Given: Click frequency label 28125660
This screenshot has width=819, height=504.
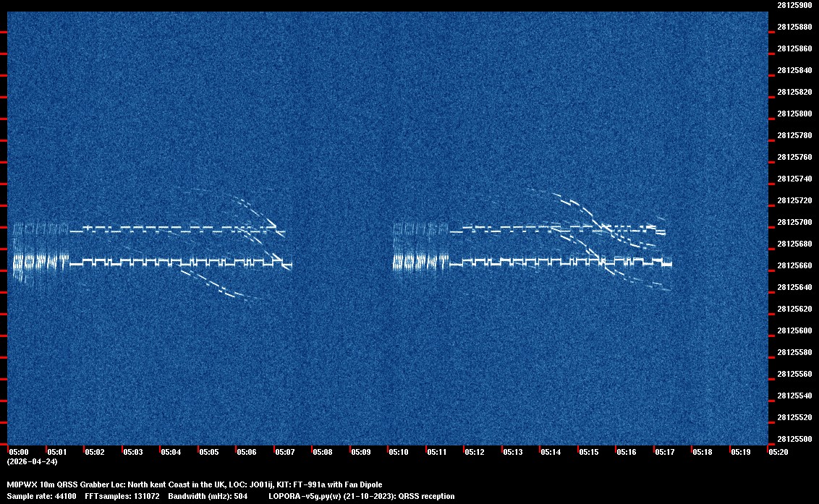Looking at the screenshot, I should [794, 265].
